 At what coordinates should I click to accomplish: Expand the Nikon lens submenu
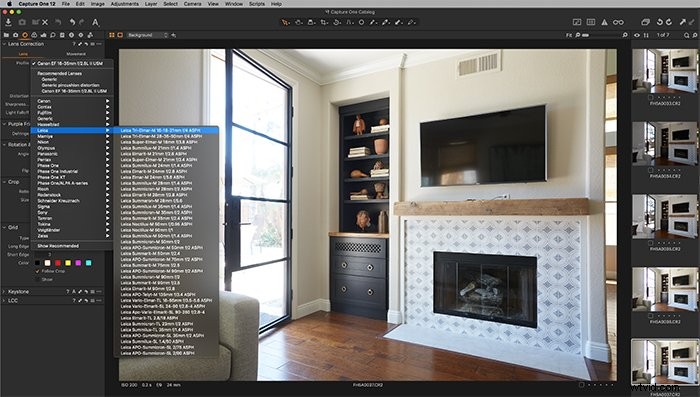(71, 142)
